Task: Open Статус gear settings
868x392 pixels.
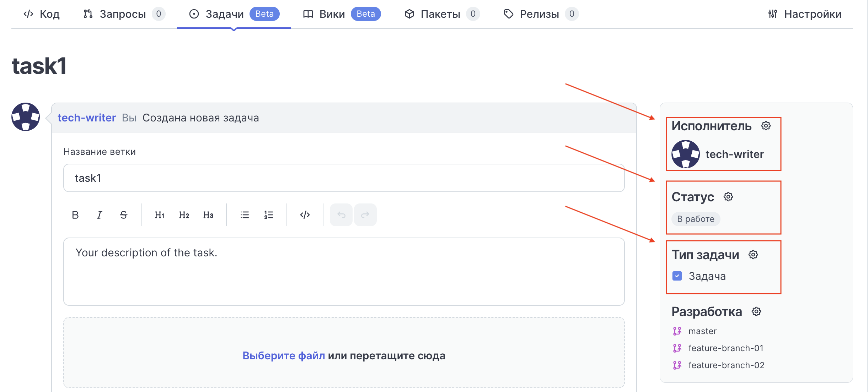Action: point(728,197)
